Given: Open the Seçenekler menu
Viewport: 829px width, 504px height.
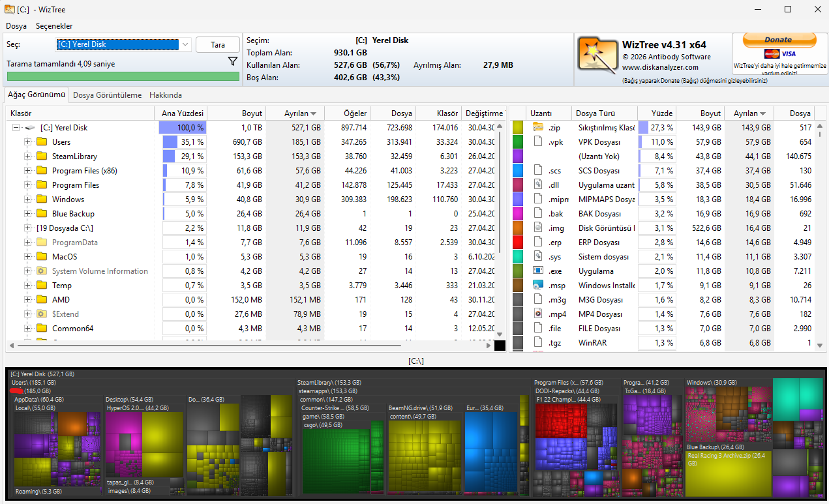Looking at the screenshot, I should click(x=54, y=26).
